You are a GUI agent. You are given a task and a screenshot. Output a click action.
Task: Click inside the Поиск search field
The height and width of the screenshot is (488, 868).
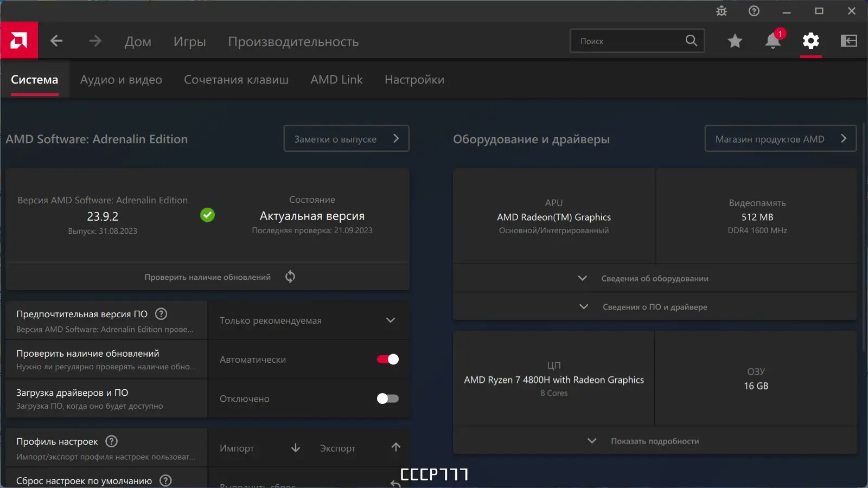coord(629,41)
